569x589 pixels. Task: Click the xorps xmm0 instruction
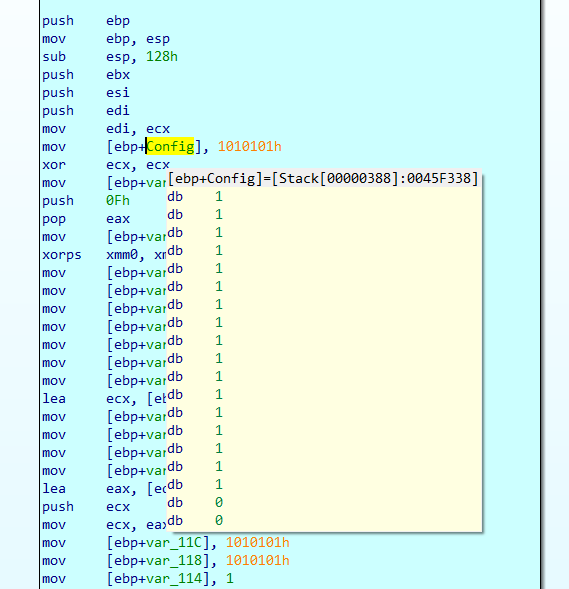104,255
